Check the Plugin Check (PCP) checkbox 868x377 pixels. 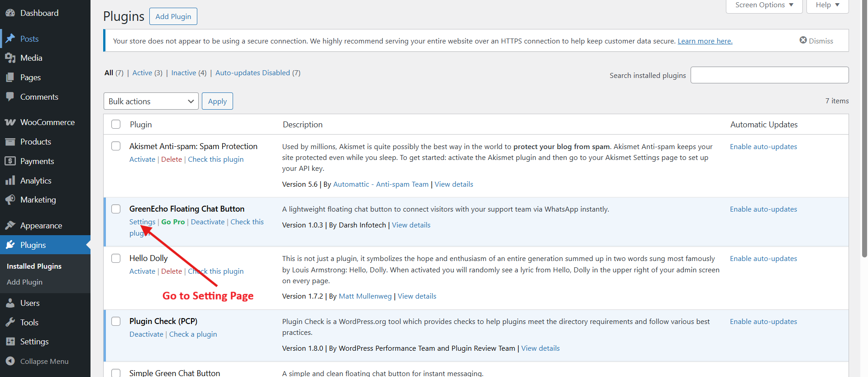pos(116,321)
